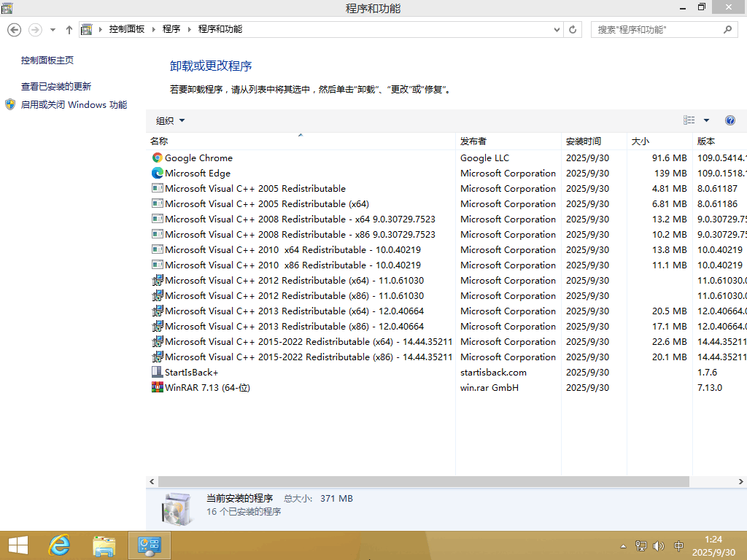
Task: Go back using the back arrow
Action: (x=15, y=30)
